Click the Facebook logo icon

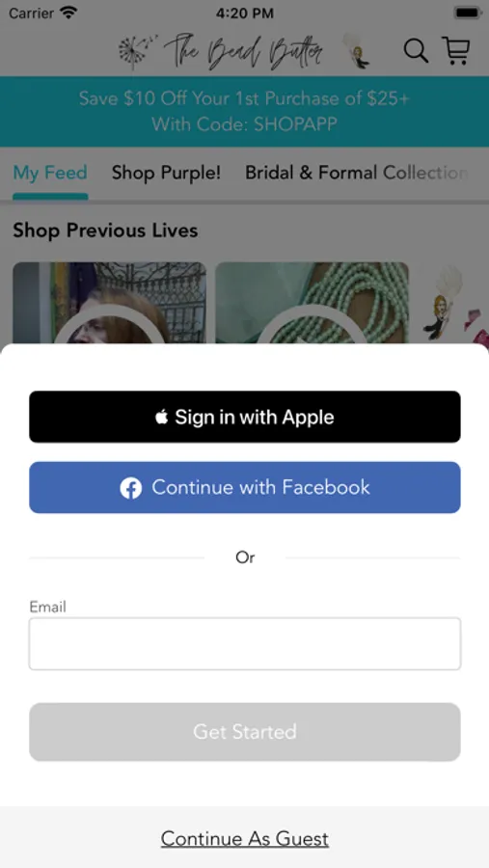[x=131, y=488]
